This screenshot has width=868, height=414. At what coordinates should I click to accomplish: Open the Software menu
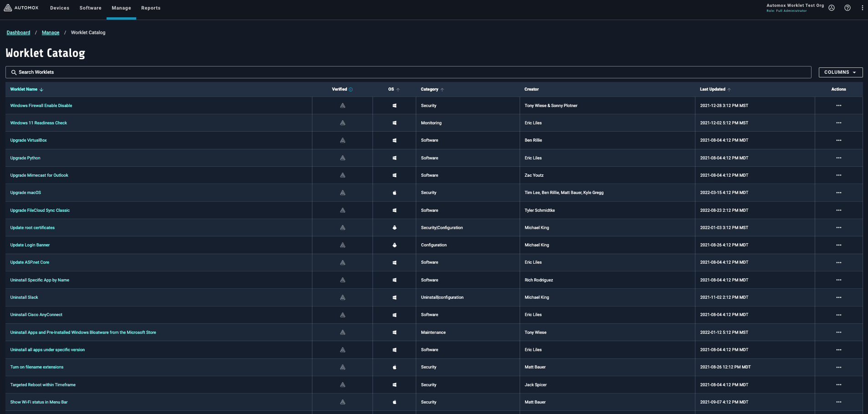tap(91, 8)
